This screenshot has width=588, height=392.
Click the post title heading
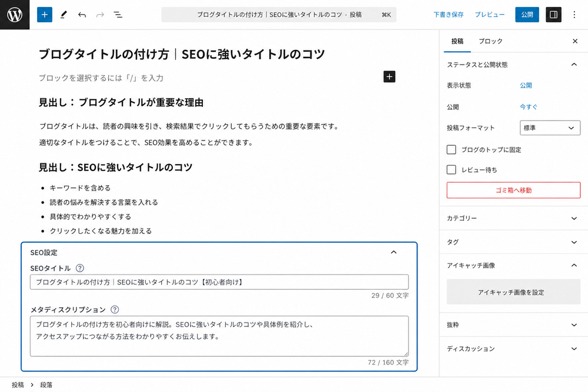(x=182, y=54)
